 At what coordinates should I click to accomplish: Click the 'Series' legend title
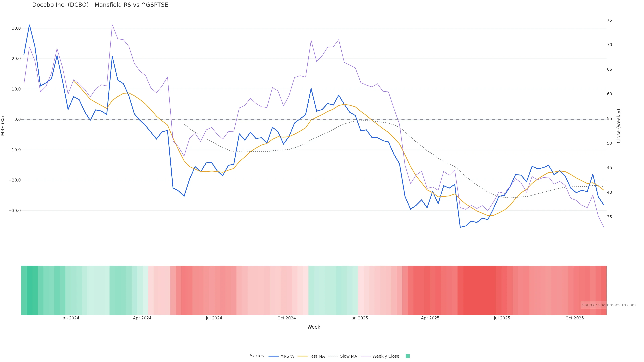(x=257, y=356)
